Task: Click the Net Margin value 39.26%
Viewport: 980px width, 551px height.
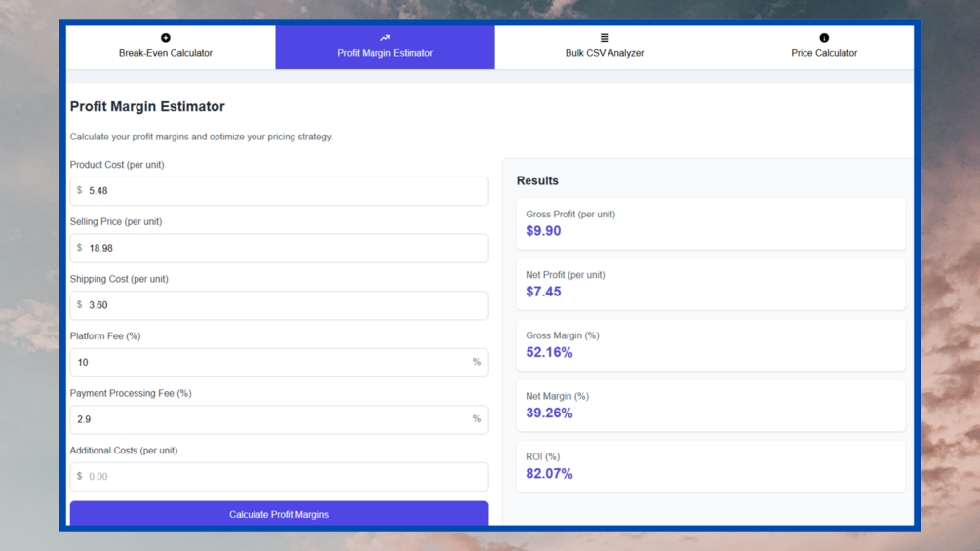Action: [x=549, y=413]
